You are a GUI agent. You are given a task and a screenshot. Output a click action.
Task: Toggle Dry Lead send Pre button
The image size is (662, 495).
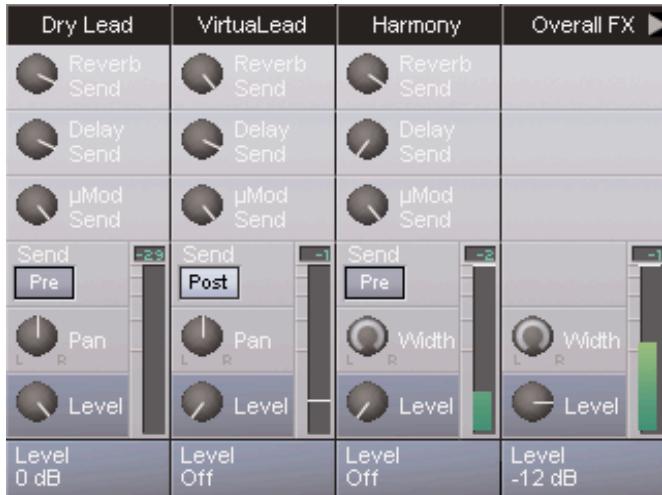click(44, 283)
